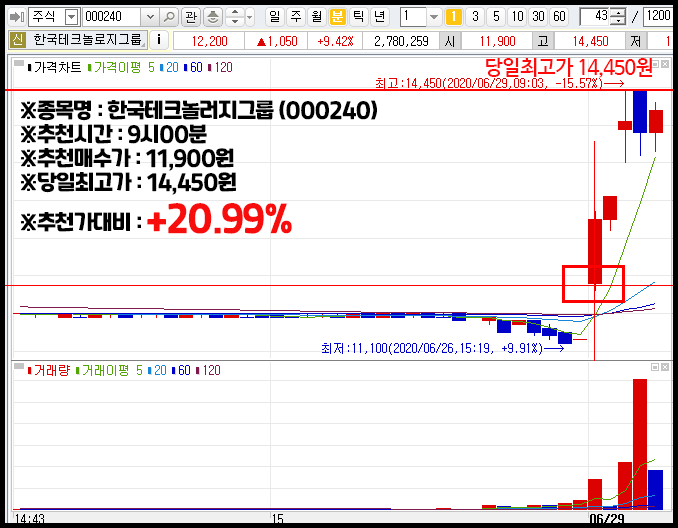Click the 20 light-blue moving-average legend

click(169, 67)
